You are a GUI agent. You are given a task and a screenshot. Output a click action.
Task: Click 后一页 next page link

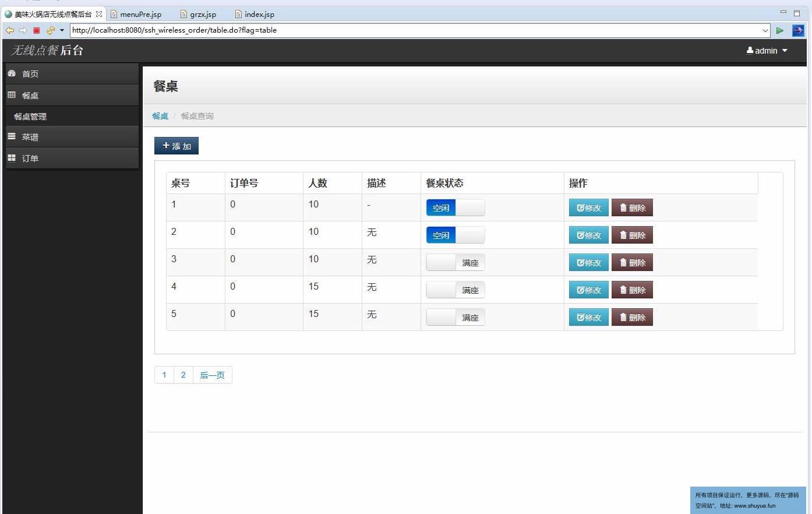212,375
